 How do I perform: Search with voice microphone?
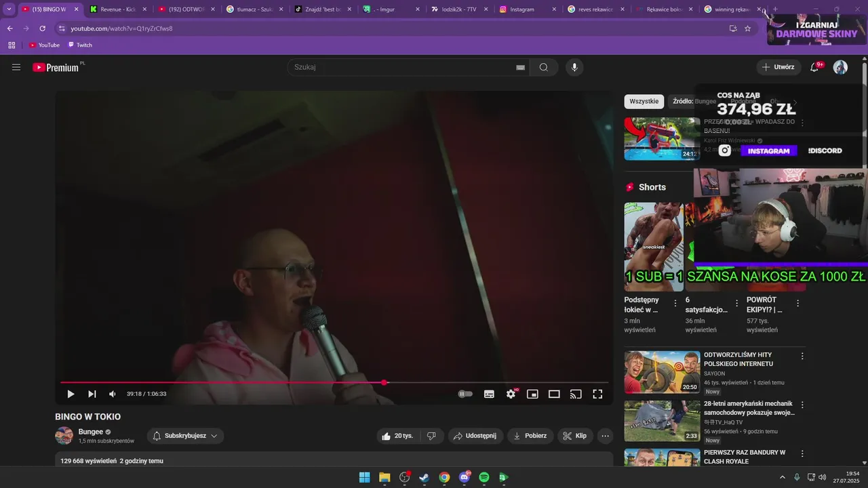[574, 67]
